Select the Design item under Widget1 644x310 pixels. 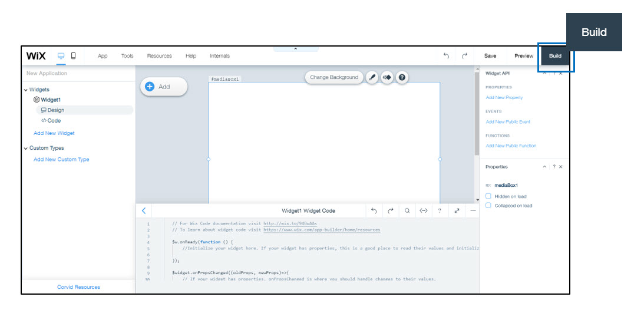tap(85, 110)
